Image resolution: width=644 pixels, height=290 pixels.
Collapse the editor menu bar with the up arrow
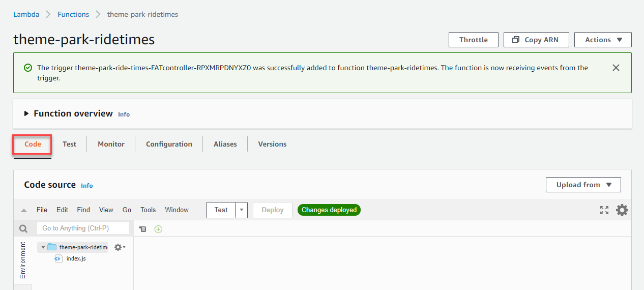coord(24,210)
